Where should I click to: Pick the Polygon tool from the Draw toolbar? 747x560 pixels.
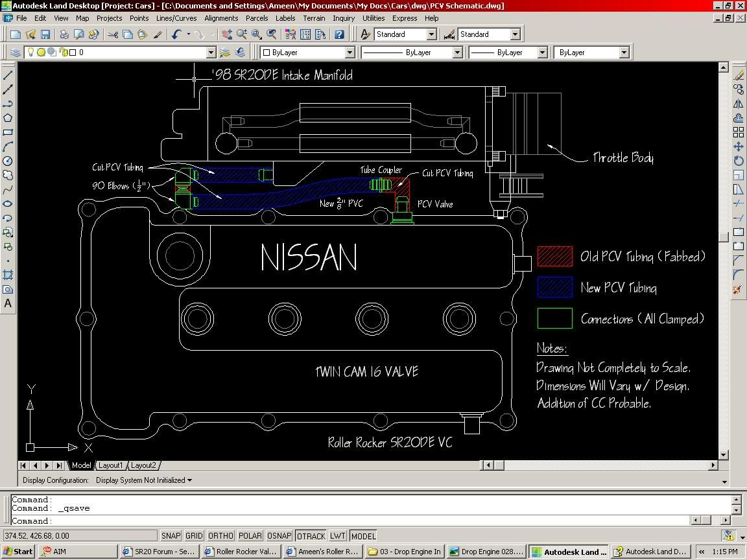[8, 118]
